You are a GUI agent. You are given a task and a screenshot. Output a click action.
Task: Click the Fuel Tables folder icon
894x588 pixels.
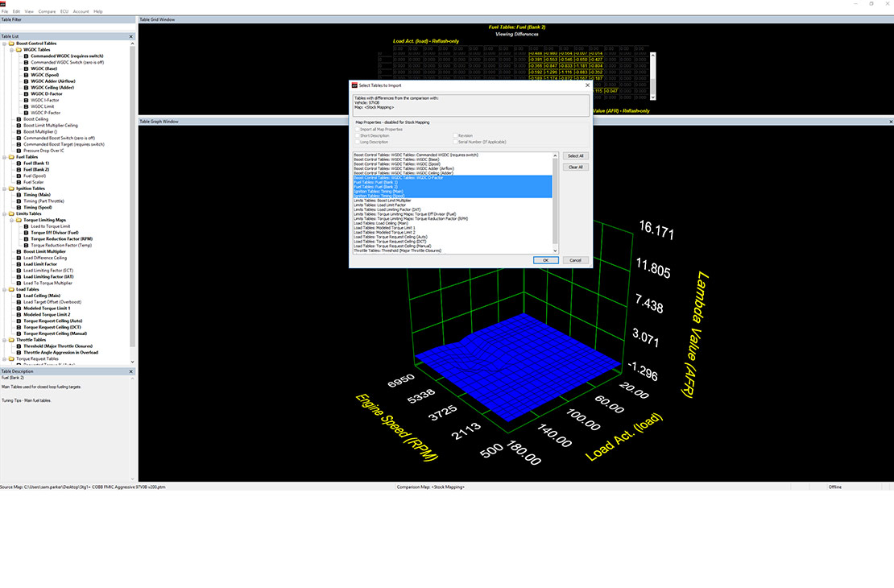(11, 157)
